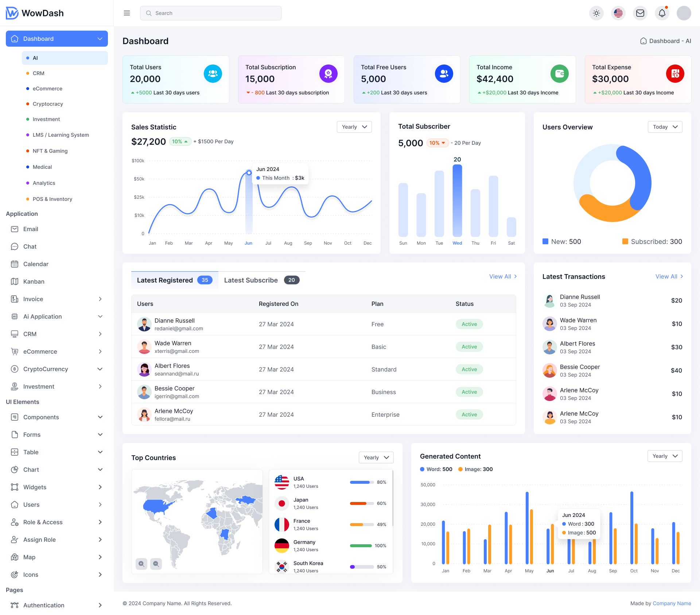Open the Chat section from the sidebar
Viewport: 700px width, 615px height.
(29, 246)
